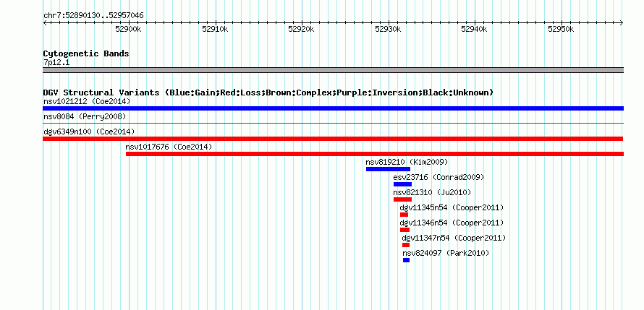Click the red dgv11346n54 bar

405,230
